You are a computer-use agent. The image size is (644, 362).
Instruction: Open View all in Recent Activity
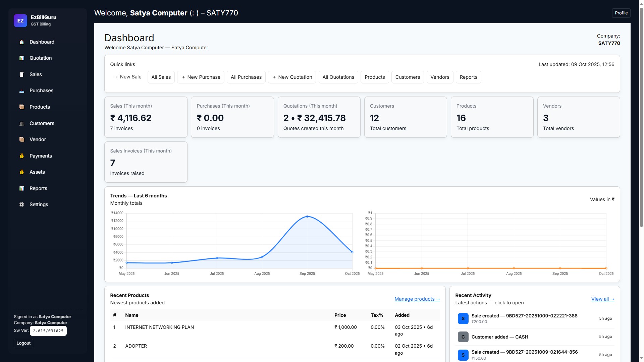click(x=602, y=299)
